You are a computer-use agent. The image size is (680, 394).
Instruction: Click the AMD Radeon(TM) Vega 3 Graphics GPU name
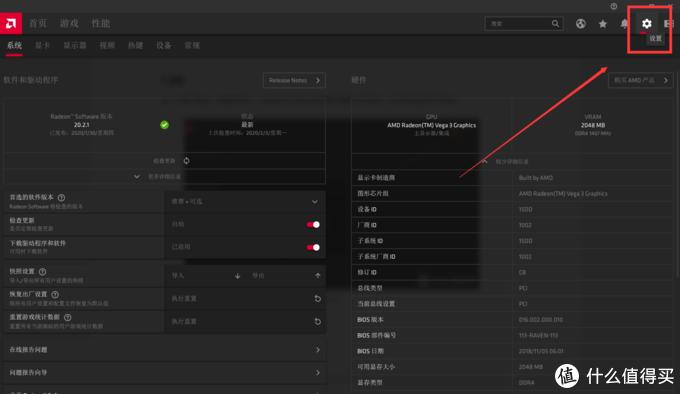[432, 125]
